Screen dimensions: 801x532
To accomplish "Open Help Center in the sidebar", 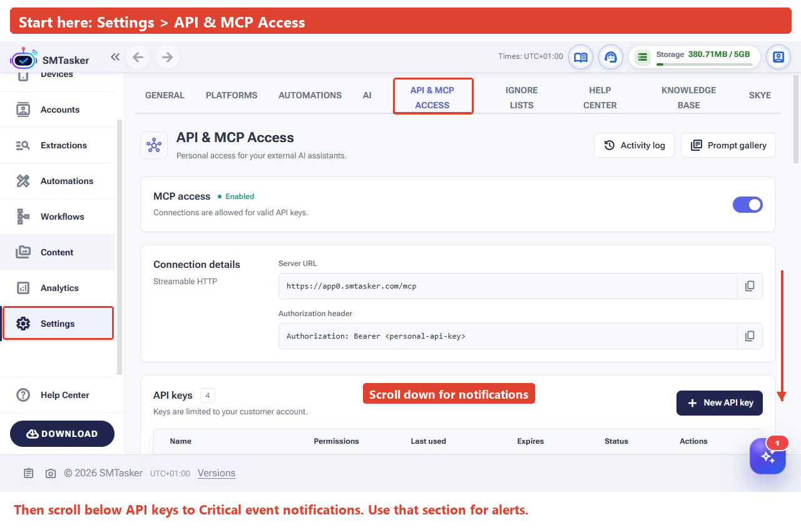I will (x=58, y=395).
